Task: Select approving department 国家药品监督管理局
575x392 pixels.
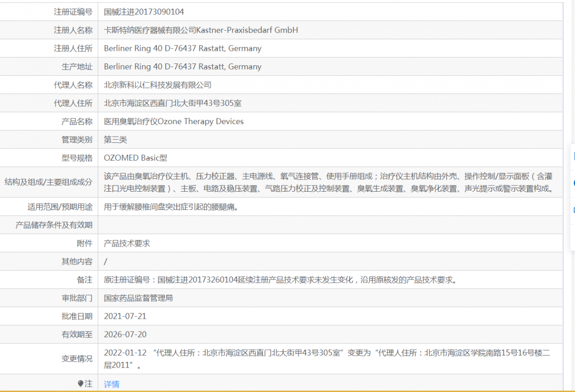Action: coord(138,298)
